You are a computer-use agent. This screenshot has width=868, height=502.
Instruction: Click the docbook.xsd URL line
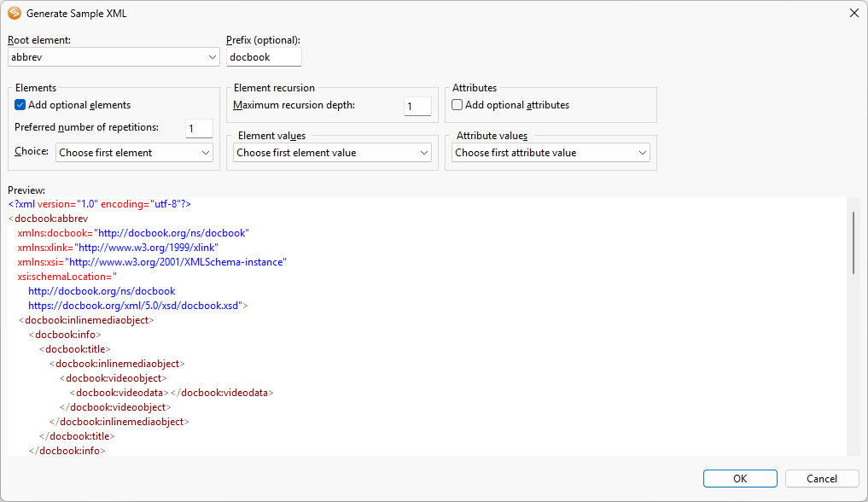coord(138,306)
